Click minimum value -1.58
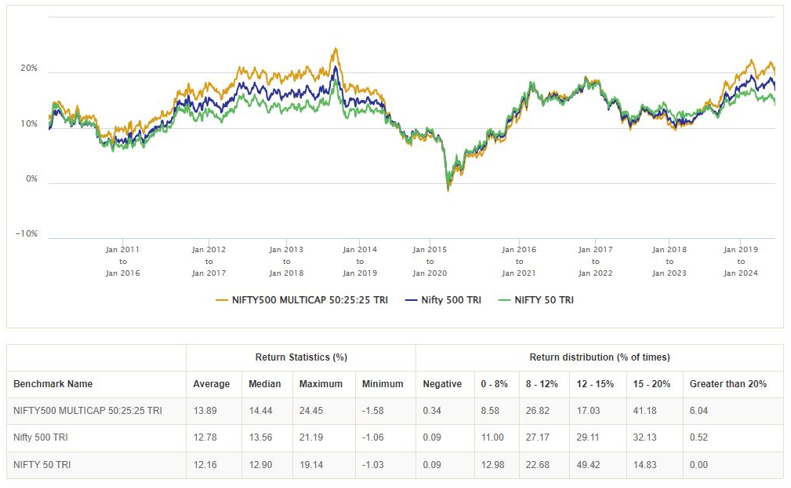This screenshot has height=488, width=791. [x=373, y=411]
